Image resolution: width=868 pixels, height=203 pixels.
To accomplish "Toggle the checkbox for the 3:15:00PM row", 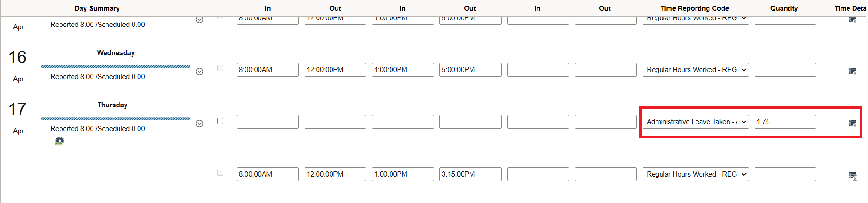I will click(x=220, y=173).
